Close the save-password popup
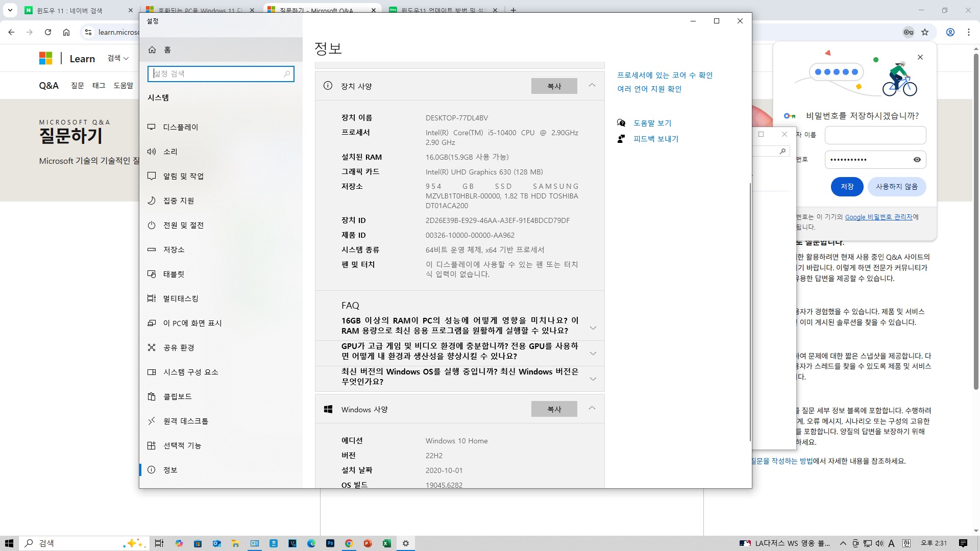 click(920, 57)
